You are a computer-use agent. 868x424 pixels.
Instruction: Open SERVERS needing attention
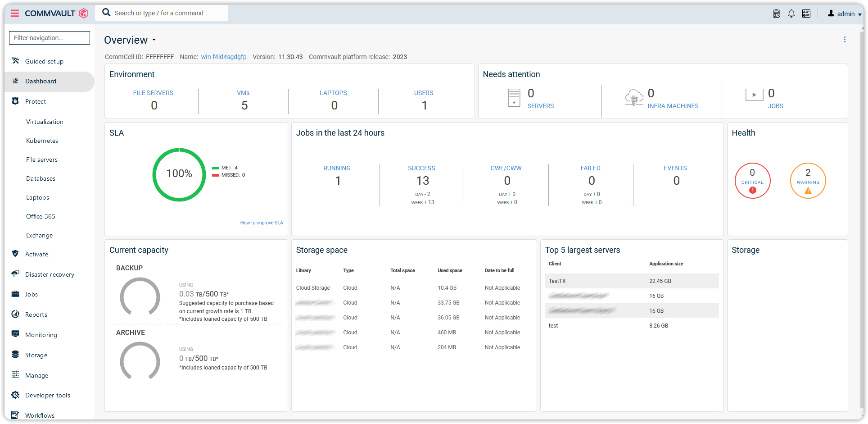click(x=540, y=106)
